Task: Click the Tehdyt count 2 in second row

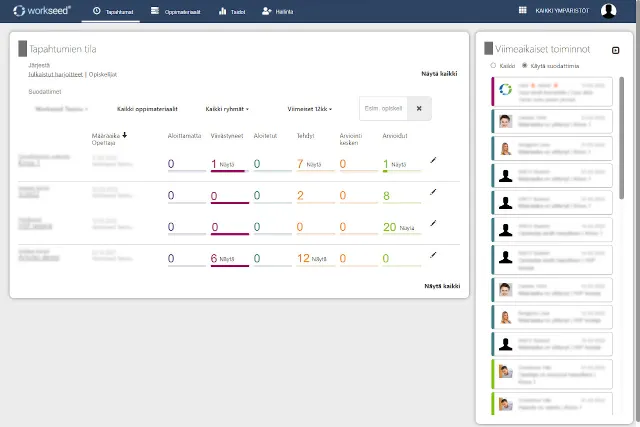Action: pyautogui.click(x=300, y=196)
